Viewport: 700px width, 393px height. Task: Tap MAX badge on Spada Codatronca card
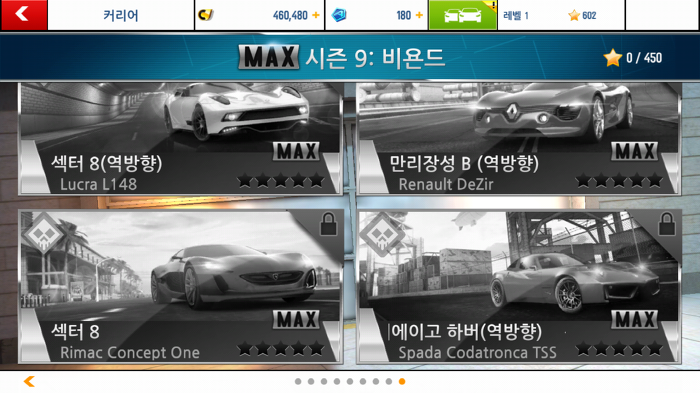point(634,319)
